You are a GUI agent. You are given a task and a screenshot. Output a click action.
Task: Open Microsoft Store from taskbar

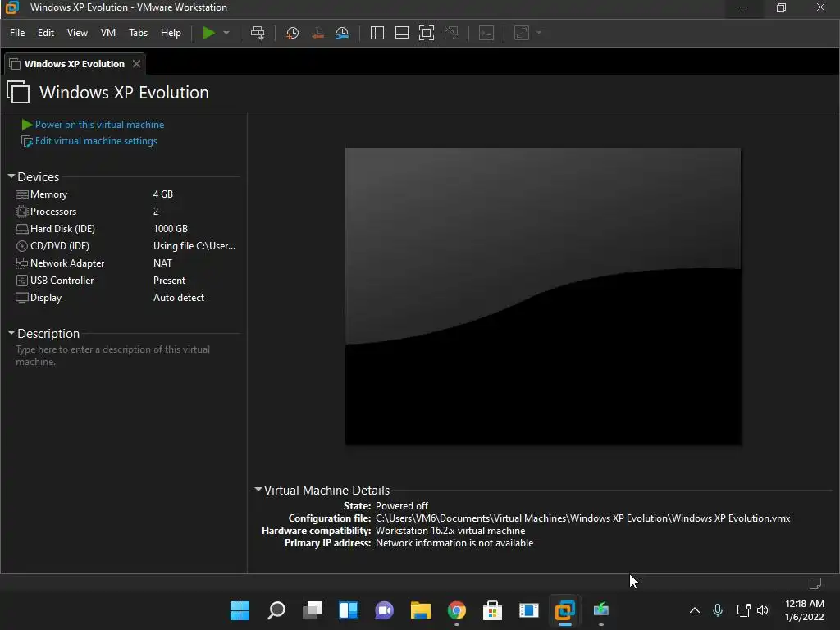coord(492,610)
